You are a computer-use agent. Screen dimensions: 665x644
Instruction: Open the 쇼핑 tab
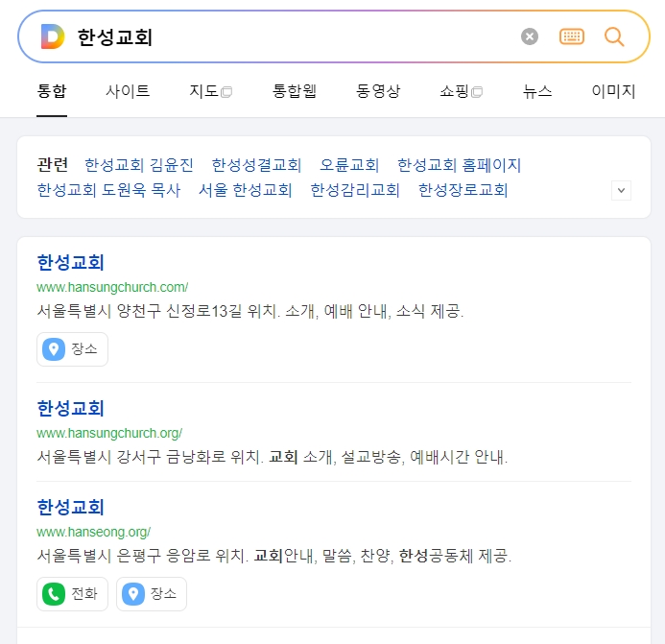pyautogui.click(x=461, y=91)
